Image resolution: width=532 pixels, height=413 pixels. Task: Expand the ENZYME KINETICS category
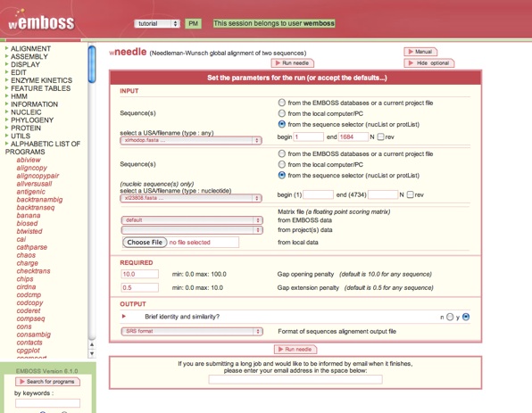click(x=41, y=80)
